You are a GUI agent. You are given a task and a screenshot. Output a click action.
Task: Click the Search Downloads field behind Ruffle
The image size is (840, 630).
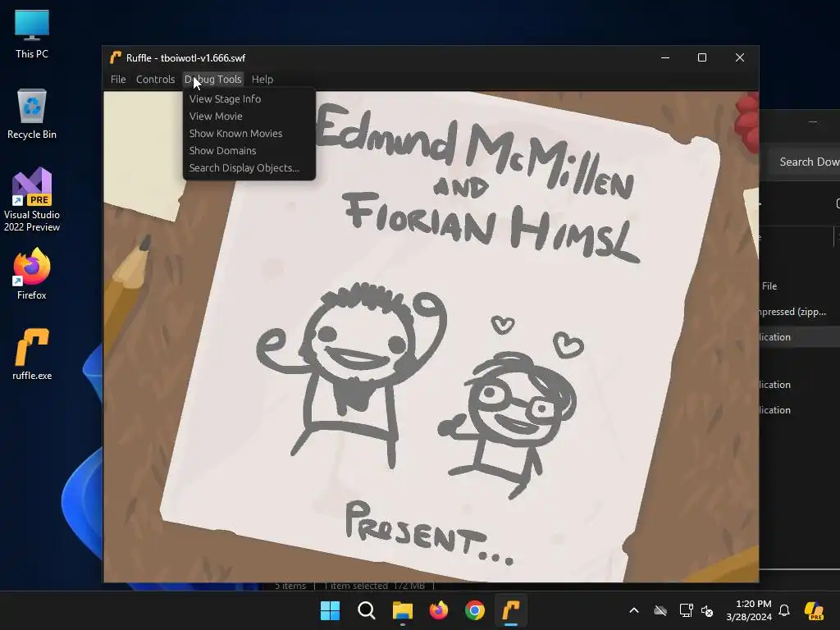803,162
